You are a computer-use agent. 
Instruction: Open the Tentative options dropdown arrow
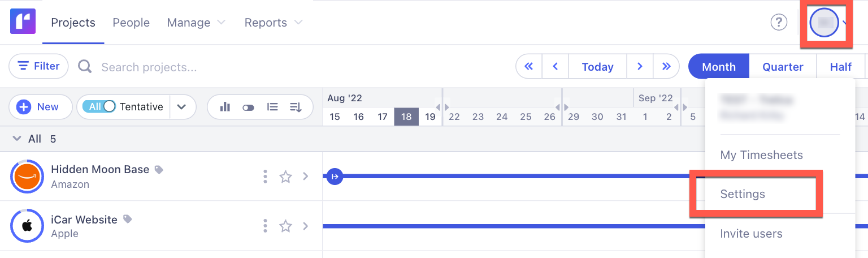(x=181, y=107)
